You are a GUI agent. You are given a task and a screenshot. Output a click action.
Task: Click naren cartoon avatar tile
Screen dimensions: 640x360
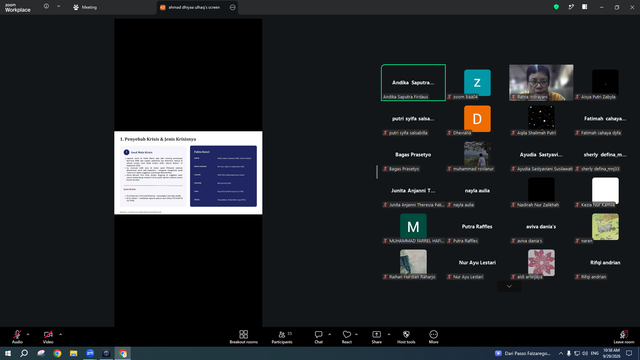pyautogui.click(x=605, y=227)
